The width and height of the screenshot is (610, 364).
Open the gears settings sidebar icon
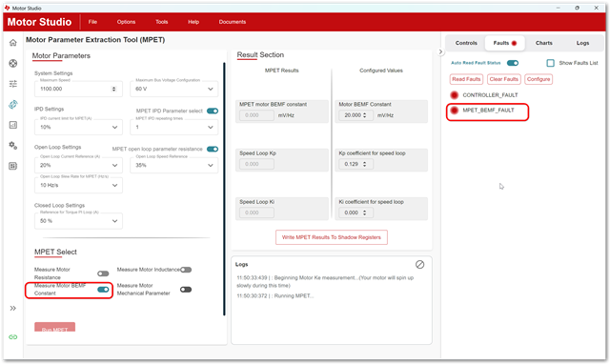click(12, 146)
